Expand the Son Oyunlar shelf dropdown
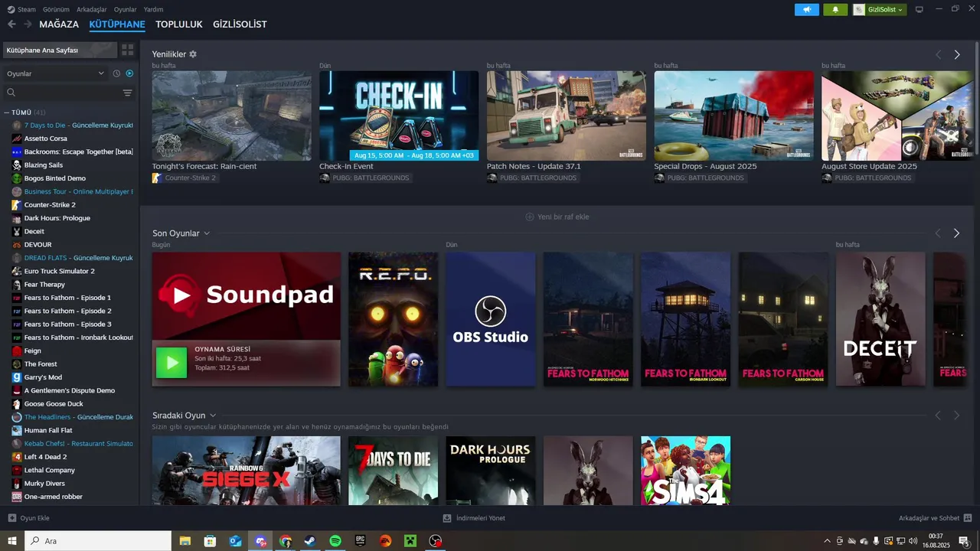The height and width of the screenshot is (551, 980). coord(207,233)
